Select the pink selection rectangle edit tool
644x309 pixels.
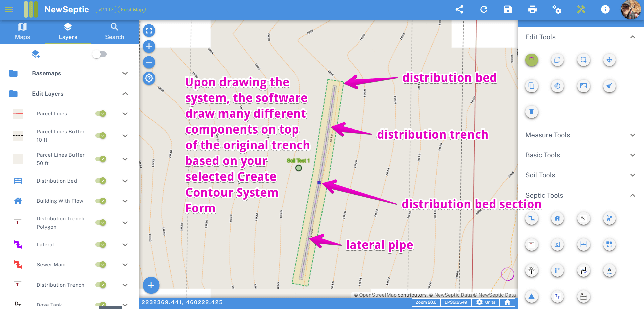tap(531, 60)
